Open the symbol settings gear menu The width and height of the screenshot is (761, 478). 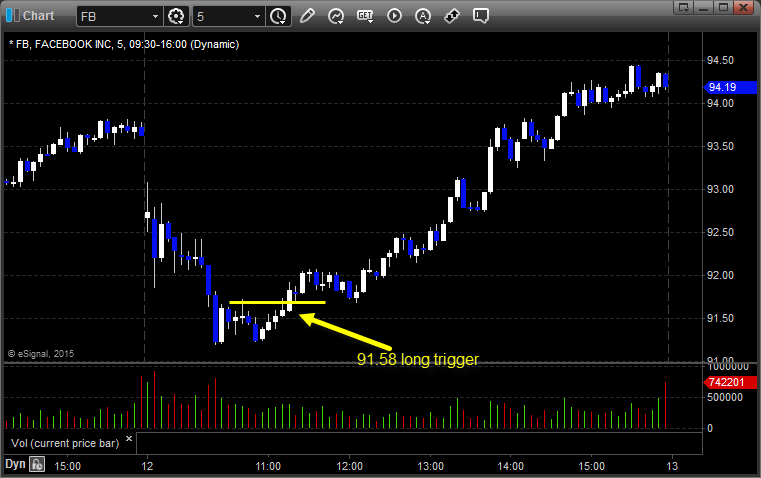(x=176, y=16)
